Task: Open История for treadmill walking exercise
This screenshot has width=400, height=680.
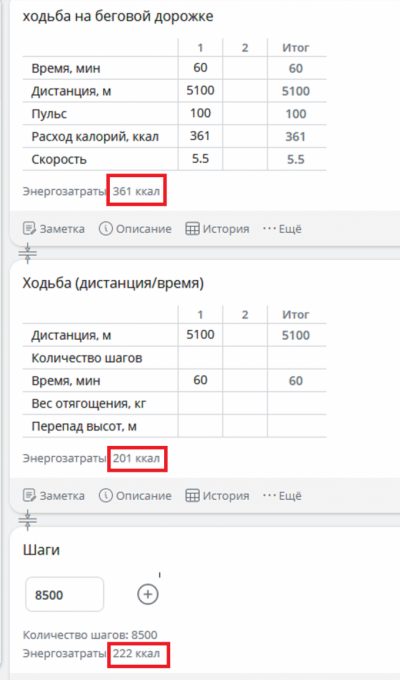Action: click(217, 229)
